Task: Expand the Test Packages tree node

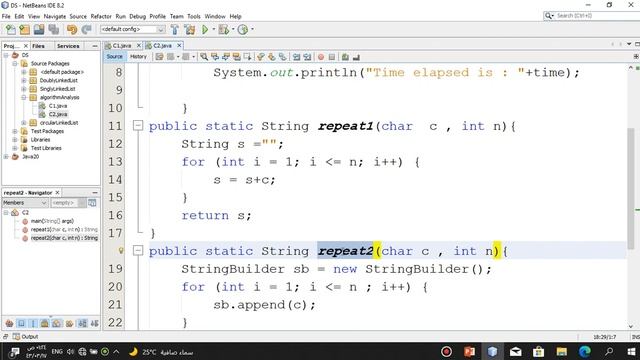Action: pyautogui.click(x=15, y=131)
